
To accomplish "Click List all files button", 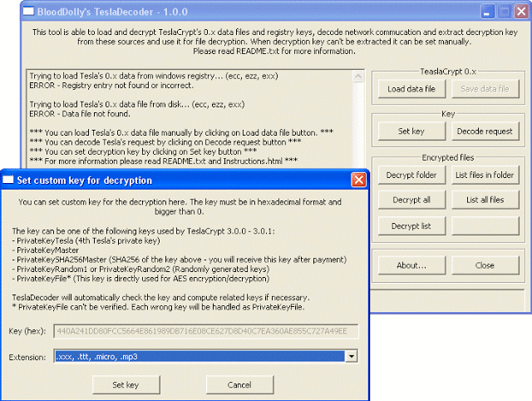I will tap(485, 200).
